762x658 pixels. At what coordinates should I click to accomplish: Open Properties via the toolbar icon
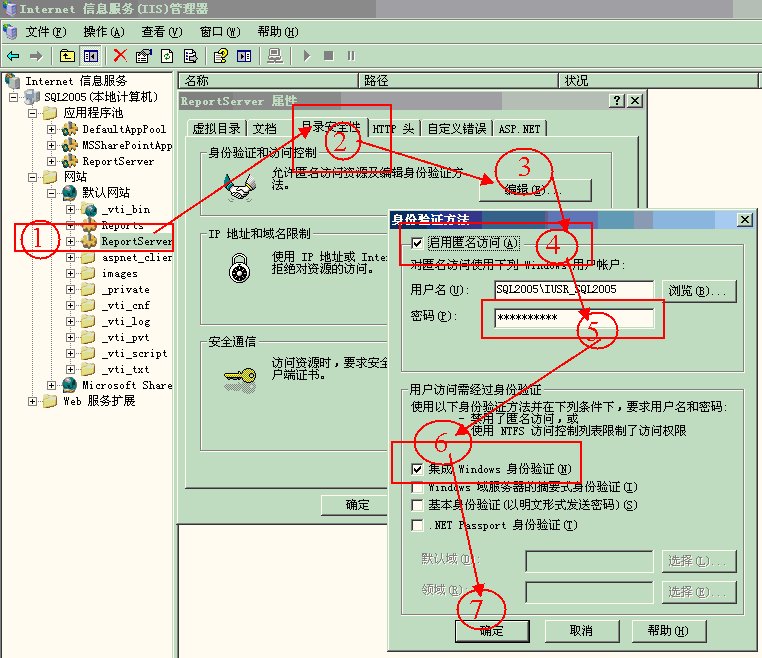pyautogui.click(x=143, y=56)
